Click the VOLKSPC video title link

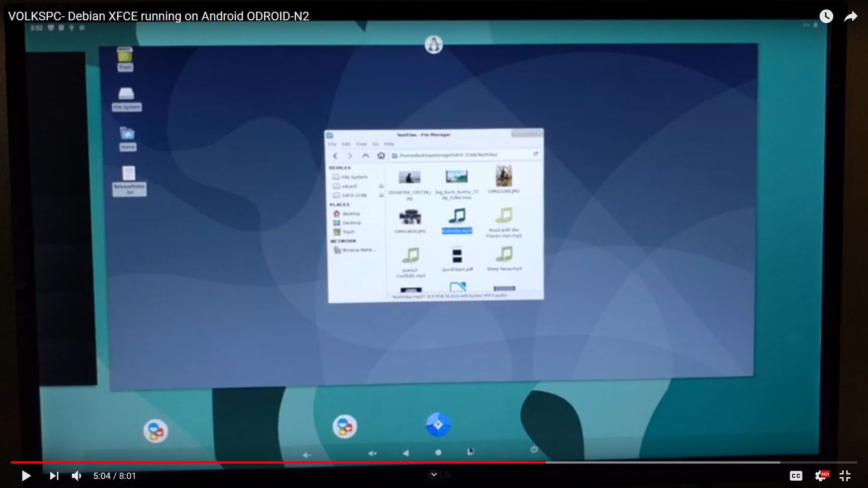pyautogui.click(x=159, y=16)
